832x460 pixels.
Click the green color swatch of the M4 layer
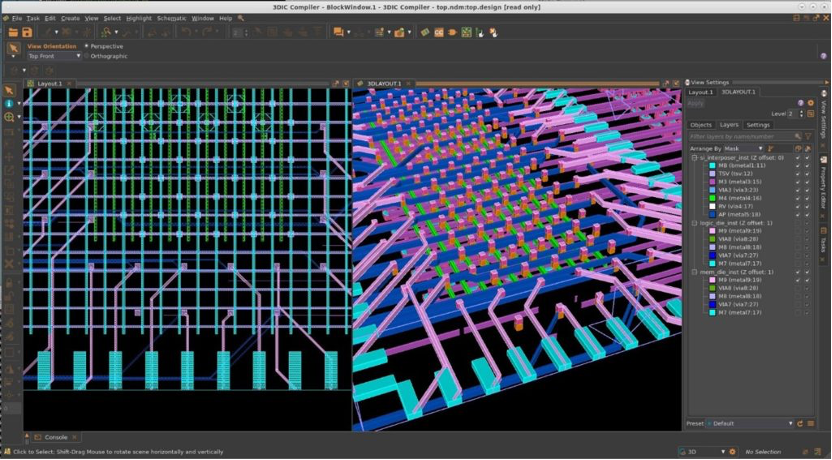(x=711, y=198)
